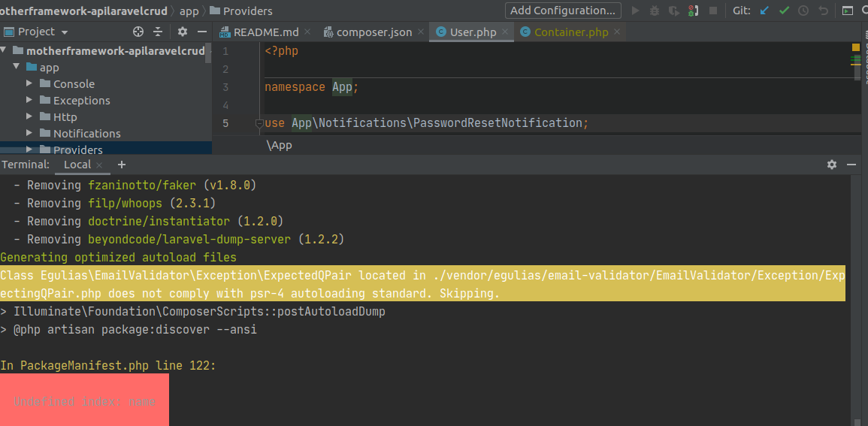The height and width of the screenshot is (426, 868).
Task: Close the Container.php tab
Action: pos(617,32)
